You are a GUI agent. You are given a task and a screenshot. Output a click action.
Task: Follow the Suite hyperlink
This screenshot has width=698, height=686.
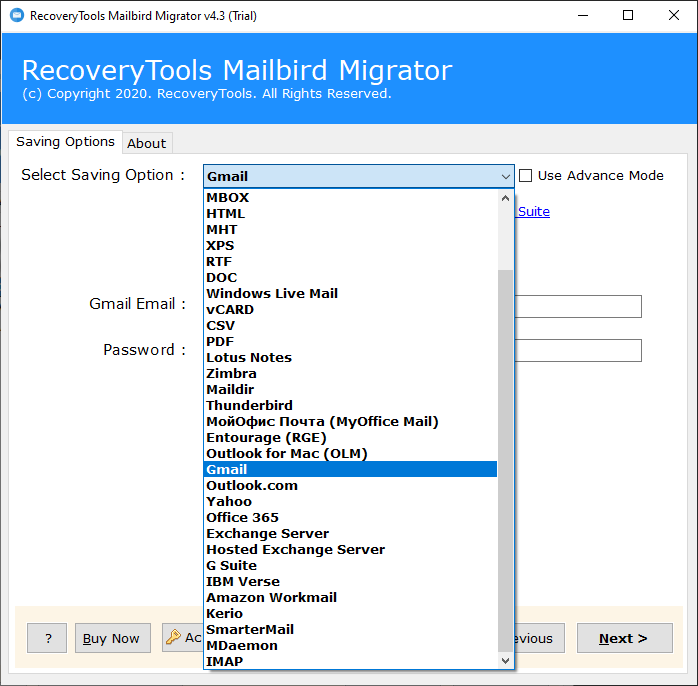[x=533, y=211]
